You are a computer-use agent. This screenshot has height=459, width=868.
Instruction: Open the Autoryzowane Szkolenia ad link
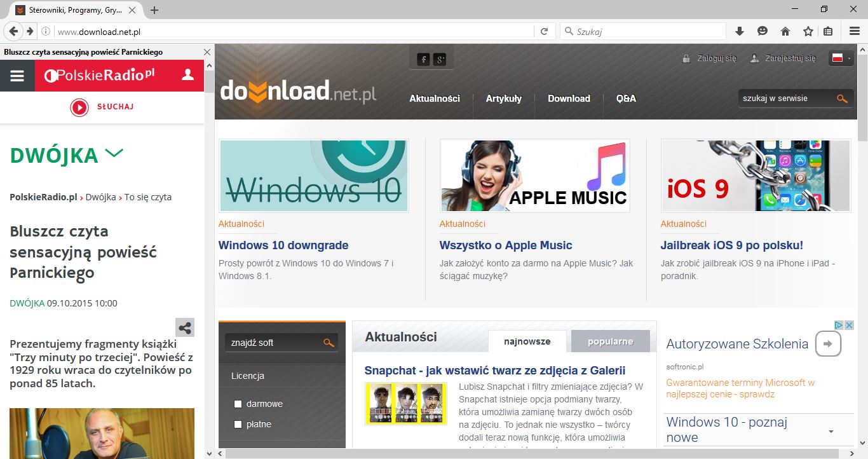pos(737,345)
